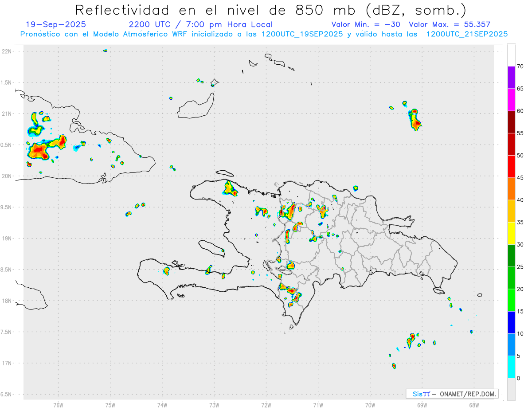Click the '19N' latitude label

(7, 239)
